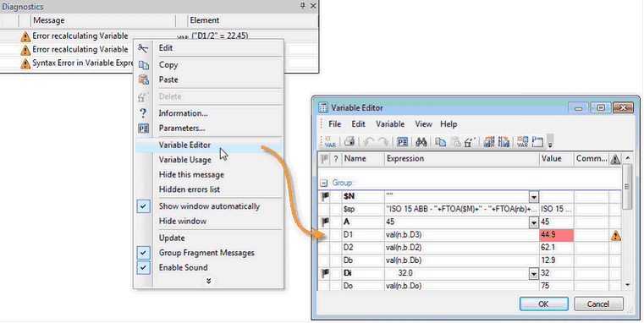Click the Variable Editor window title icon
Image resolution: width=644 pixels, height=323 pixels.
coord(323,107)
